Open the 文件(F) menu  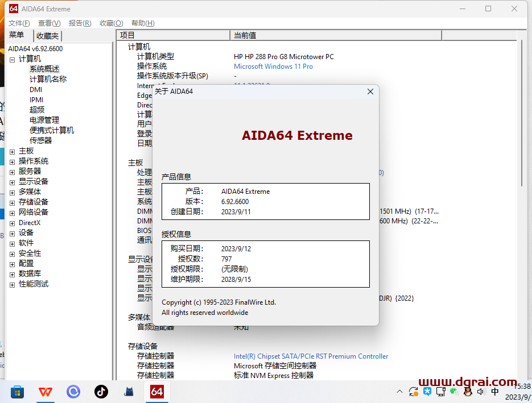[x=19, y=23]
